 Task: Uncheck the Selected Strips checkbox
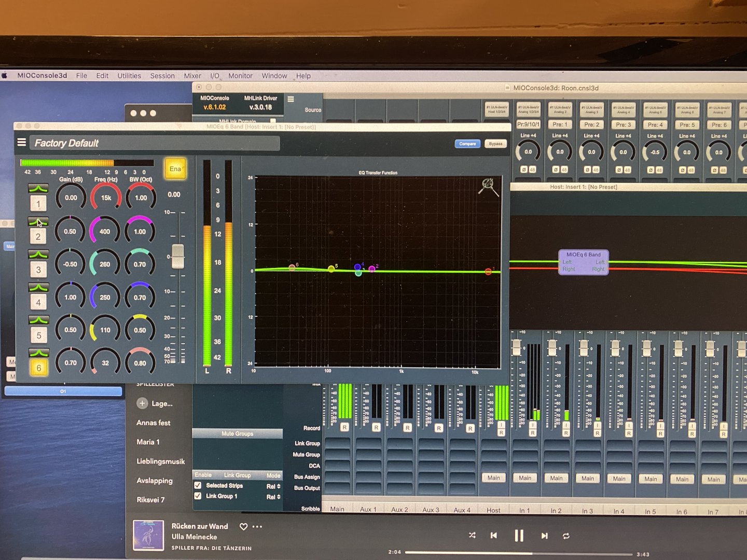[198, 485]
